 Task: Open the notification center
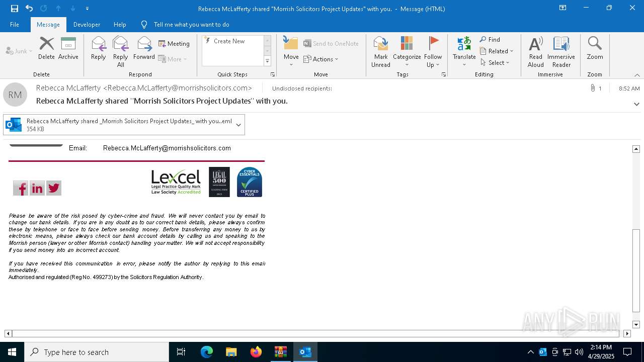pos(627,352)
